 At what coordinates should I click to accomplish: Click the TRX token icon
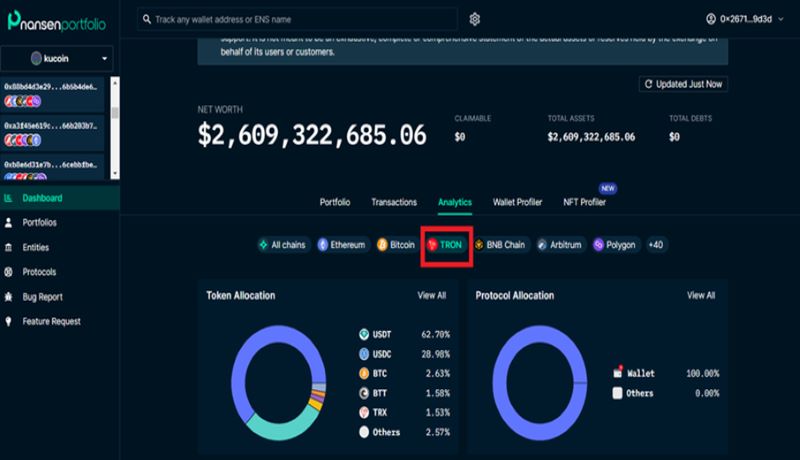(x=364, y=412)
